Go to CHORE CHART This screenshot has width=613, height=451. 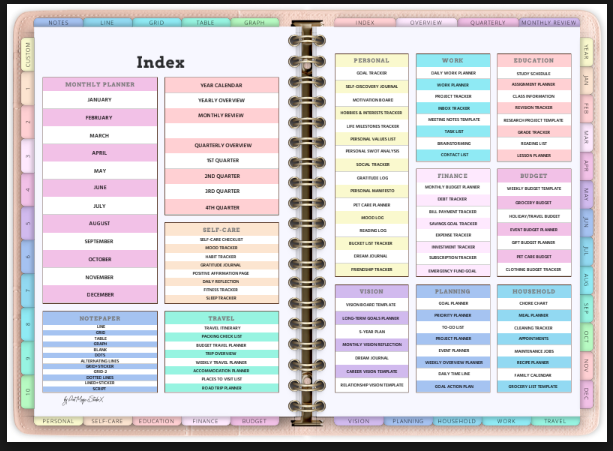coord(534,303)
